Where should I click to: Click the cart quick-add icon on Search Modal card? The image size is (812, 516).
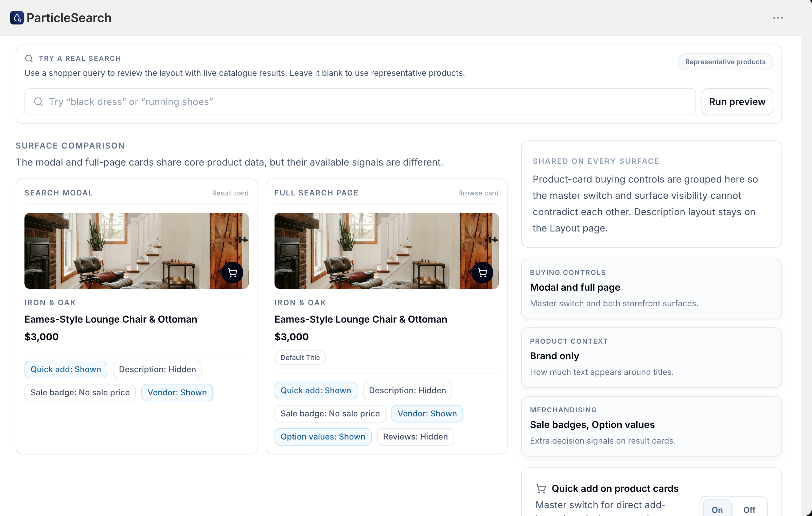(x=232, y=273)
